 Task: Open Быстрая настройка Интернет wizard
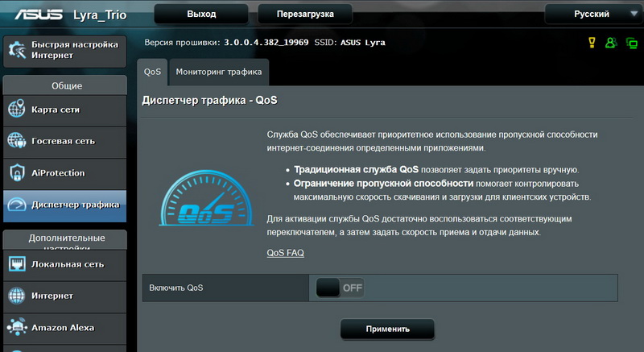64,50
